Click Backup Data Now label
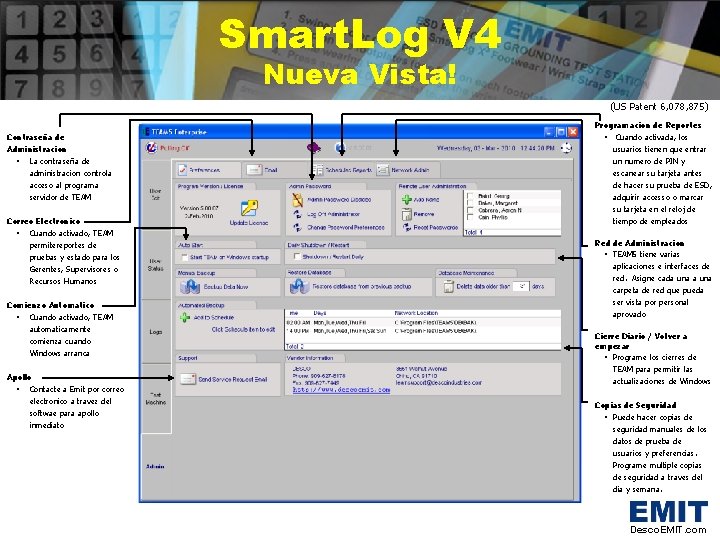This screenshot has height=540, width=720. click(x=226, y=287)
